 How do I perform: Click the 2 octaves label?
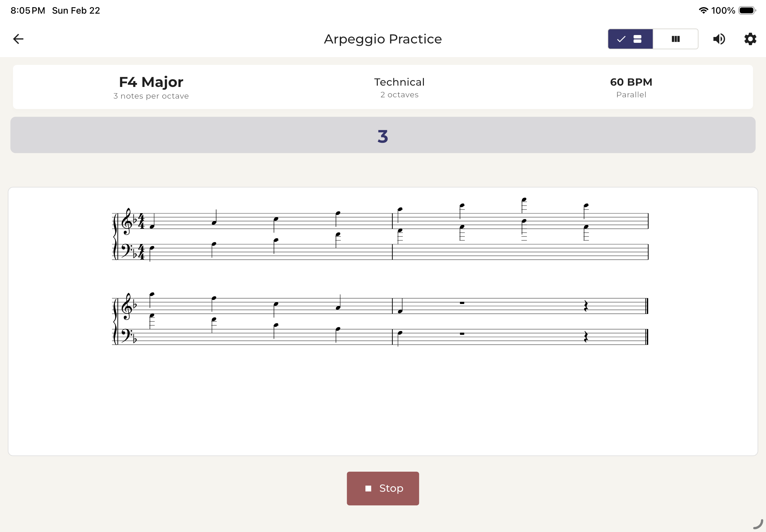point(399,94)
